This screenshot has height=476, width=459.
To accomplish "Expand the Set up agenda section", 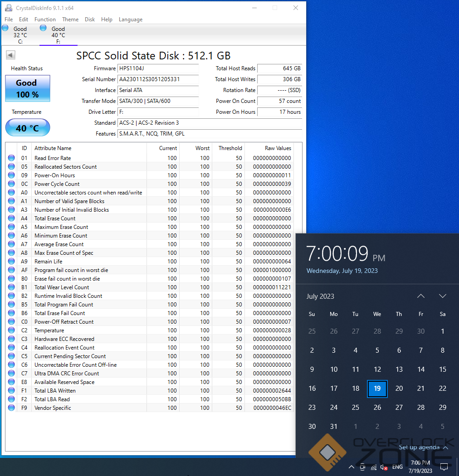I will tap(423, 447).
